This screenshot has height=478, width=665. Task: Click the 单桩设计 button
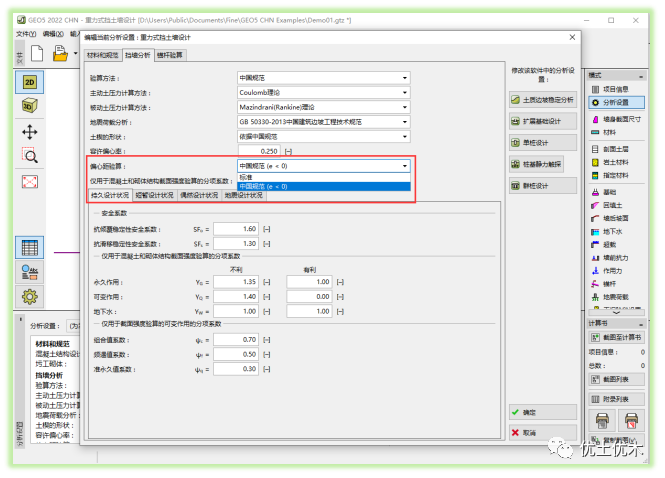pyautogui.click(x=543, y=143)
